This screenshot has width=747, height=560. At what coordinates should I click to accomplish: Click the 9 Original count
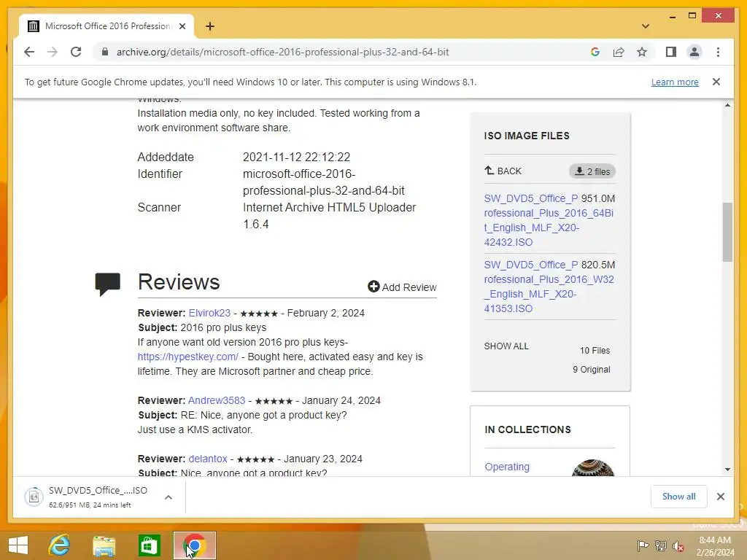591,370
